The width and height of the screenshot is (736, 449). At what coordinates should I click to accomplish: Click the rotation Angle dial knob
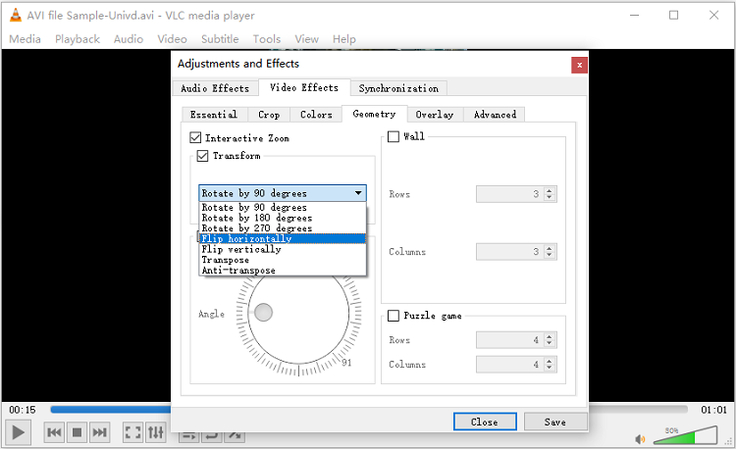tap(263, 312)
